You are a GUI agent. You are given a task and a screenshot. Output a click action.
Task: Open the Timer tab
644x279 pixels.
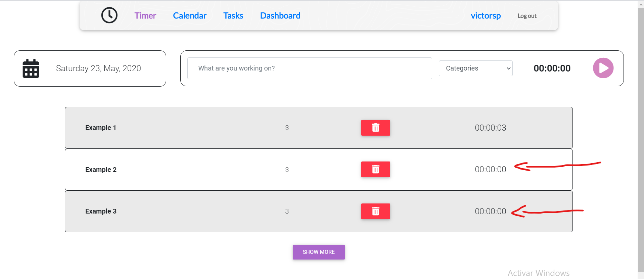click(145, 16)
